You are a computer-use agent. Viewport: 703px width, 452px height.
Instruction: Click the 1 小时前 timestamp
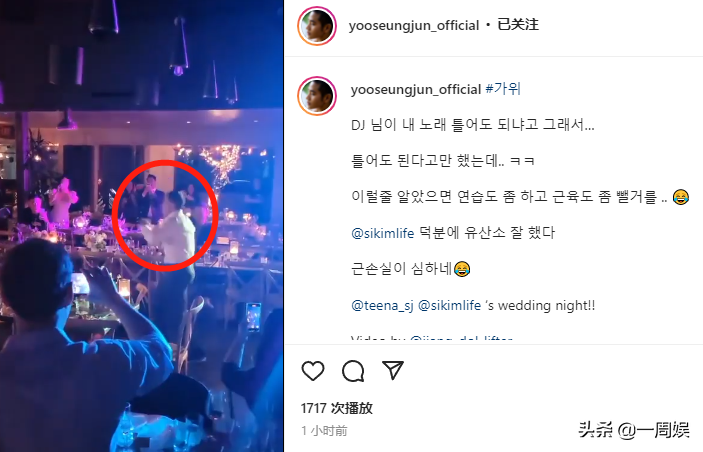pyautogui.click(x=324, y=431)
